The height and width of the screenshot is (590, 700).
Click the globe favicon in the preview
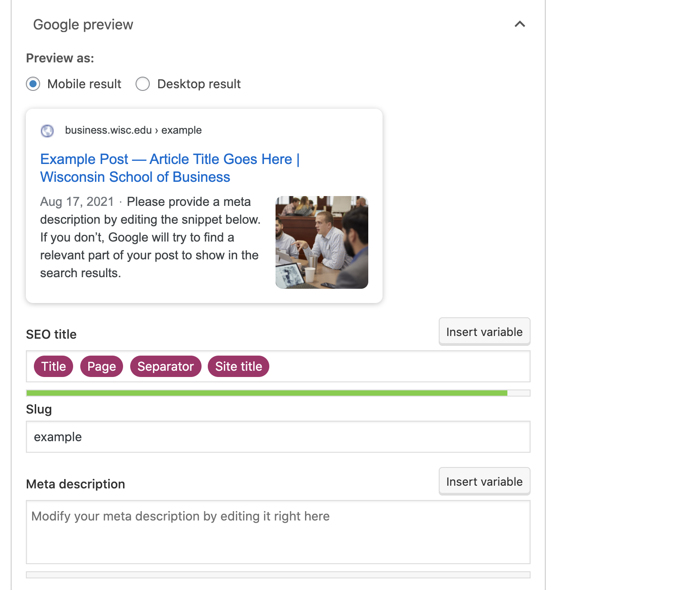tap(47, 131)
